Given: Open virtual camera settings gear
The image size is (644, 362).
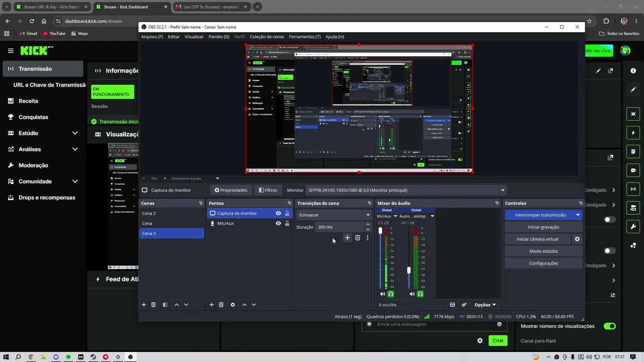Looking at the screenshot, I should pyautogui.click(x=578, y=239).
